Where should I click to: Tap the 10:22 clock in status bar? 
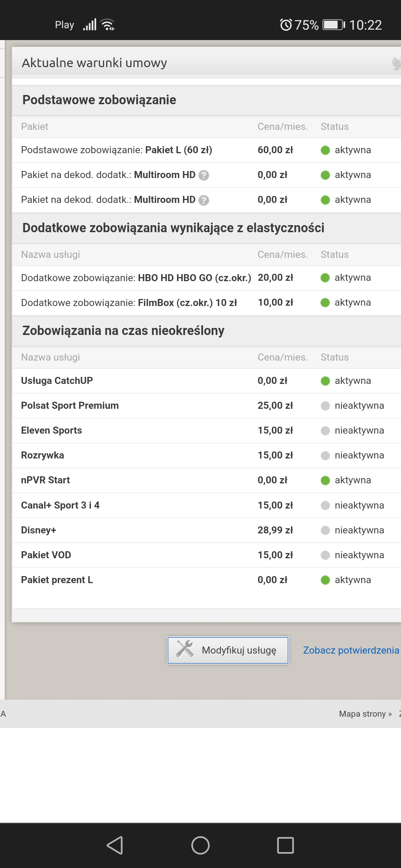point(366,25)
